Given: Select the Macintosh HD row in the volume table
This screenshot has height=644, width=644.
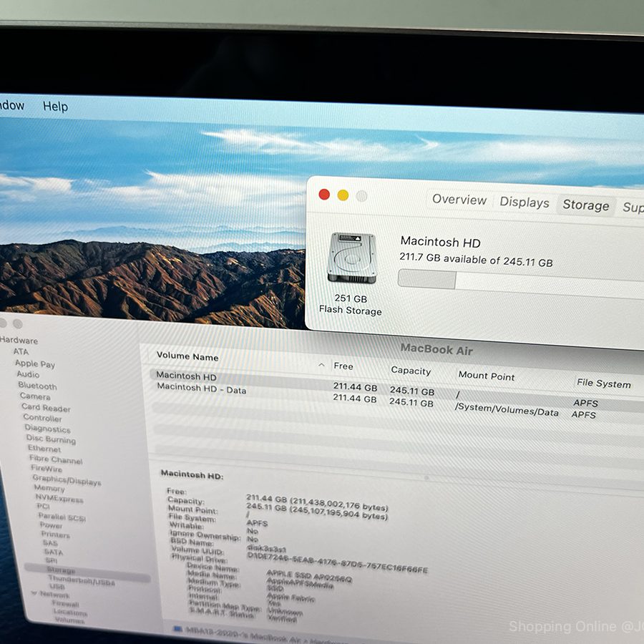Looking at the screenshot, I should click(396, 389).
